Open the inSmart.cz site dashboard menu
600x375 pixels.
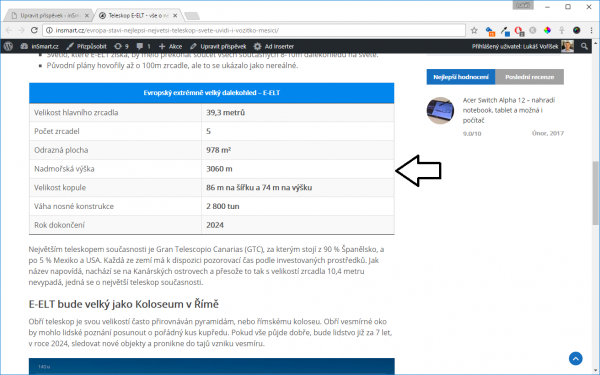coord(39,46)
